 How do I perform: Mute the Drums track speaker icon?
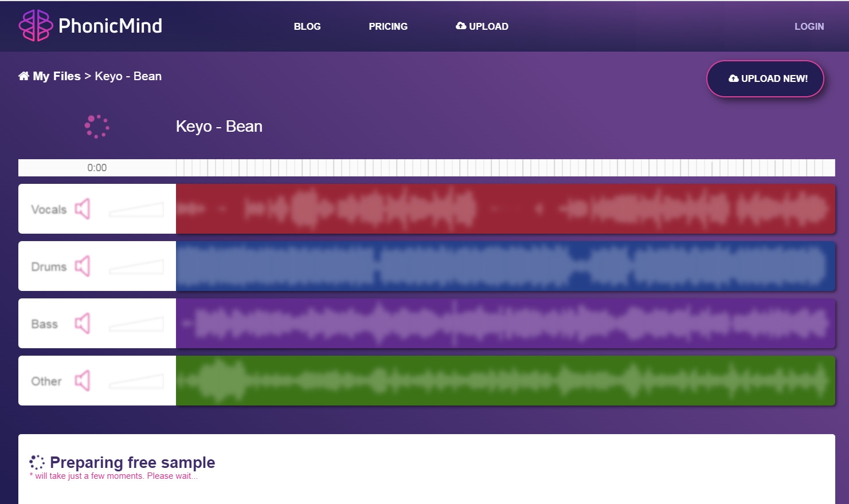point(83,266)
